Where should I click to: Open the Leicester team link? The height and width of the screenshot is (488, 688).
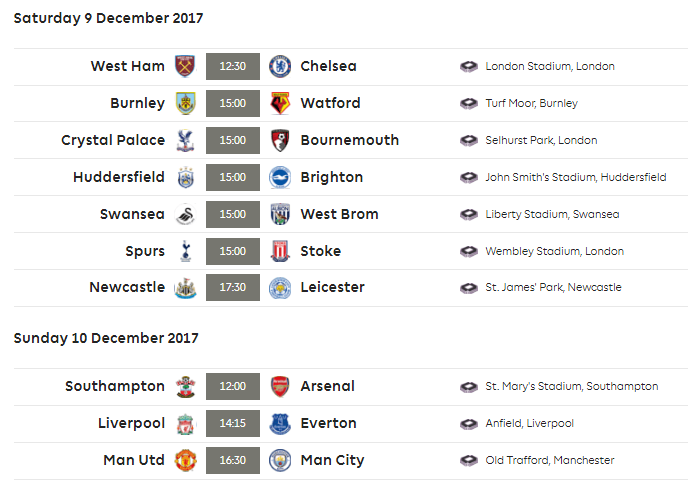tap(333, 287)
